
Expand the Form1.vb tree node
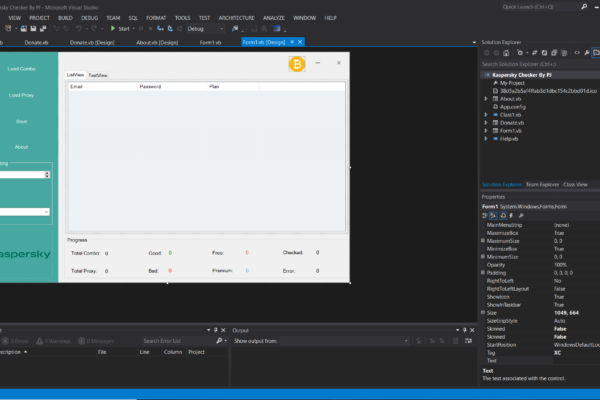pos(486,131)
